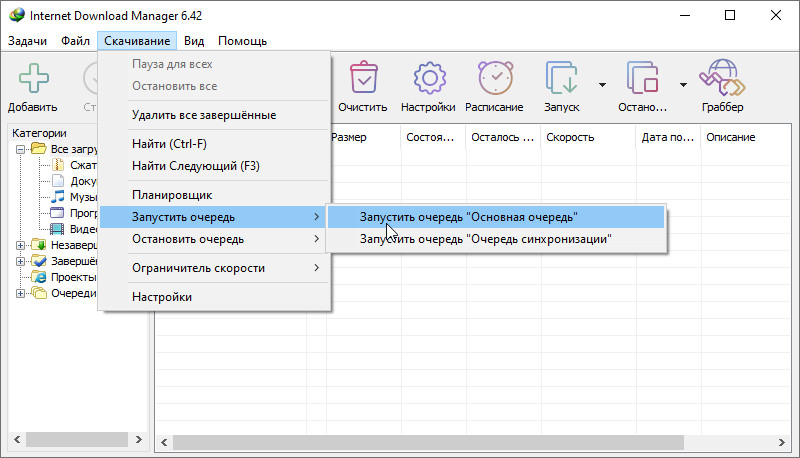Select Запустить очередь "Основная очередь"
The height and width of the screenshot is (458, 800).
[x=468, y=216]
